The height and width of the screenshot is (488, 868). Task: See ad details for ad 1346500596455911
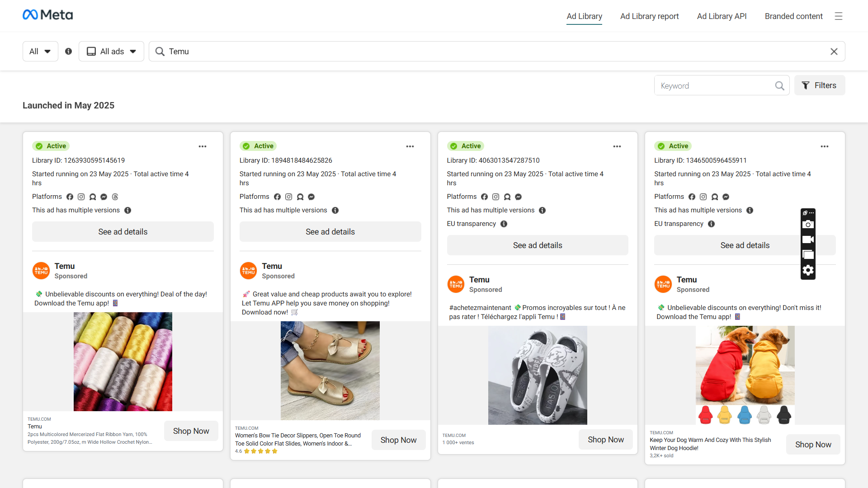(x=745, y=245)
